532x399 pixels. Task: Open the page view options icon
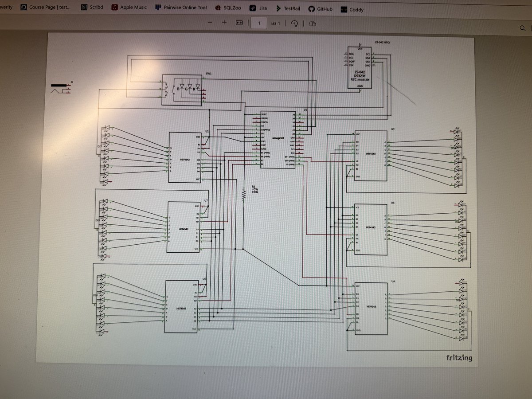pyautogui.click(x=313, y=24)
